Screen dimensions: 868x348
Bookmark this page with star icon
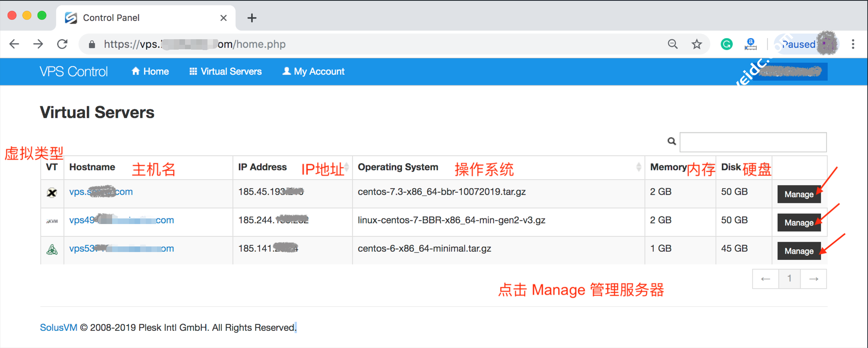coord(696,44)
